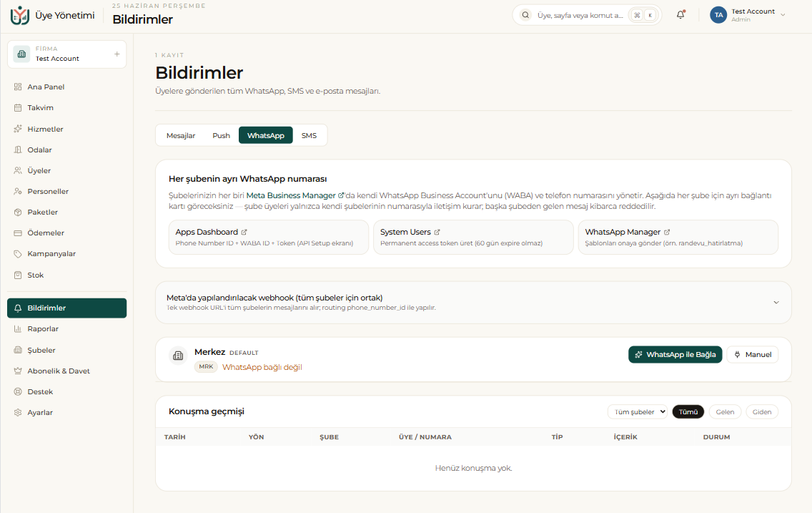Click in the search input field

[x=580, y=15]
